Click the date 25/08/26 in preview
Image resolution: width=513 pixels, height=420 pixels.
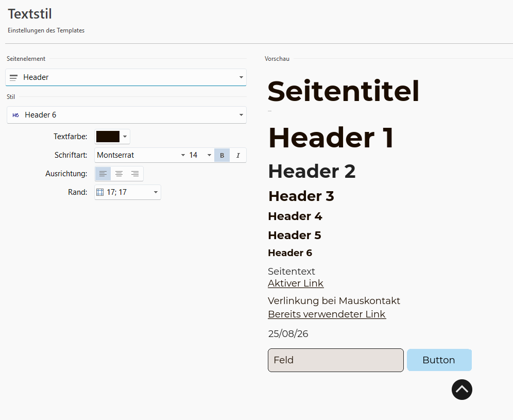click(288, 333)
